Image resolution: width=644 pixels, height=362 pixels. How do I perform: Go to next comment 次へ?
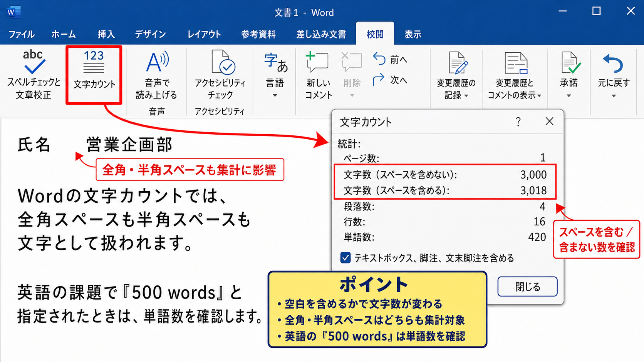click(390, 80)
